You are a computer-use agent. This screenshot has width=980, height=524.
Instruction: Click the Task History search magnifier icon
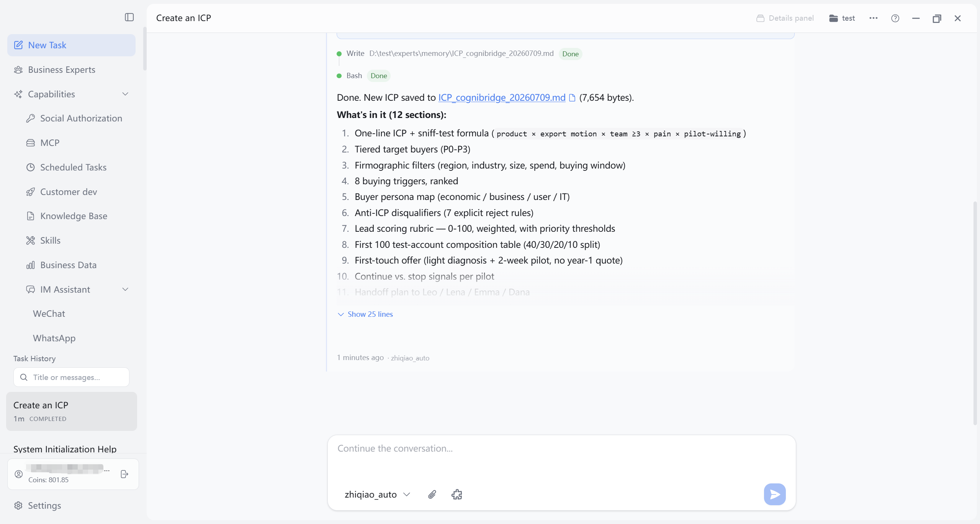24,377
